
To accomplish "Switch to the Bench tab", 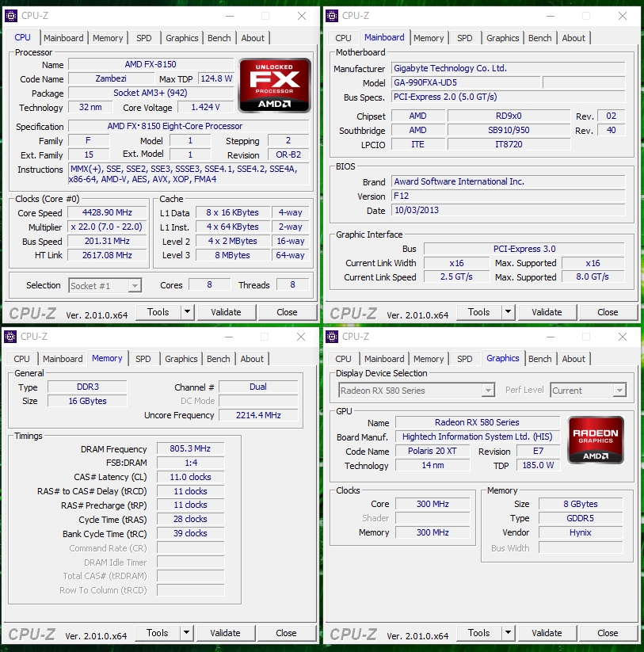I will pyautogui.click(x=219, y=37).
